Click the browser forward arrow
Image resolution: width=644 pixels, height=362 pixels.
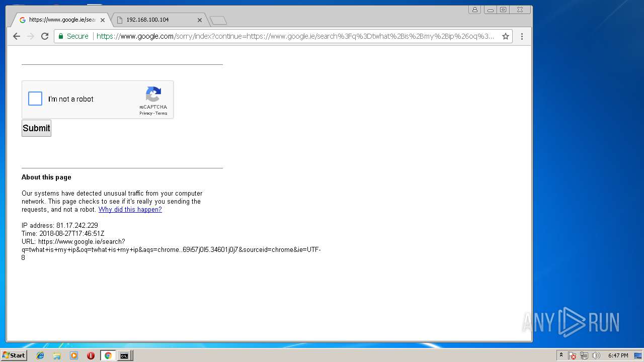(x=31, y=36)
